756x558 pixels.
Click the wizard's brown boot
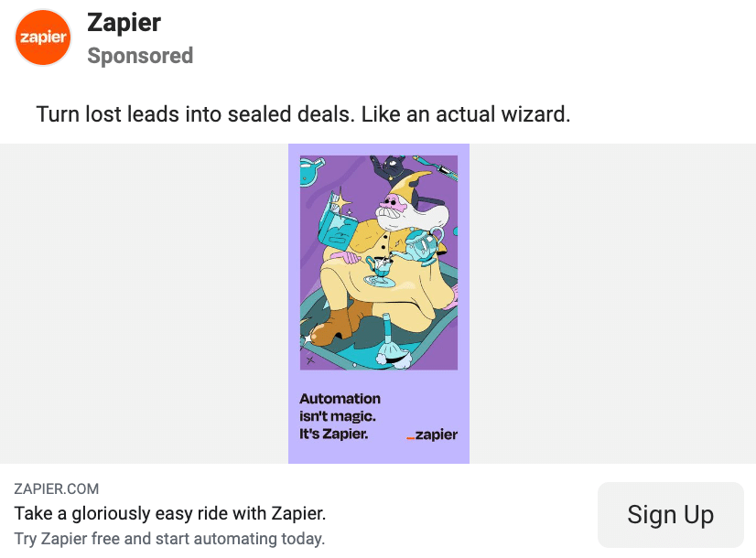[337, 323]
